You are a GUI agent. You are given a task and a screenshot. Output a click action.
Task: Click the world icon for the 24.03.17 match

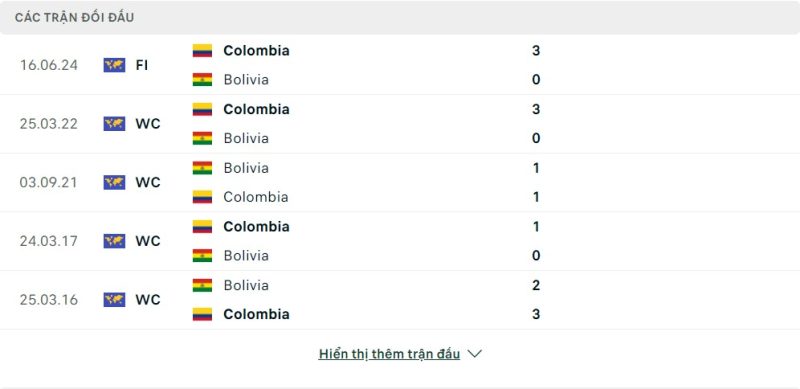click(114, 241)
